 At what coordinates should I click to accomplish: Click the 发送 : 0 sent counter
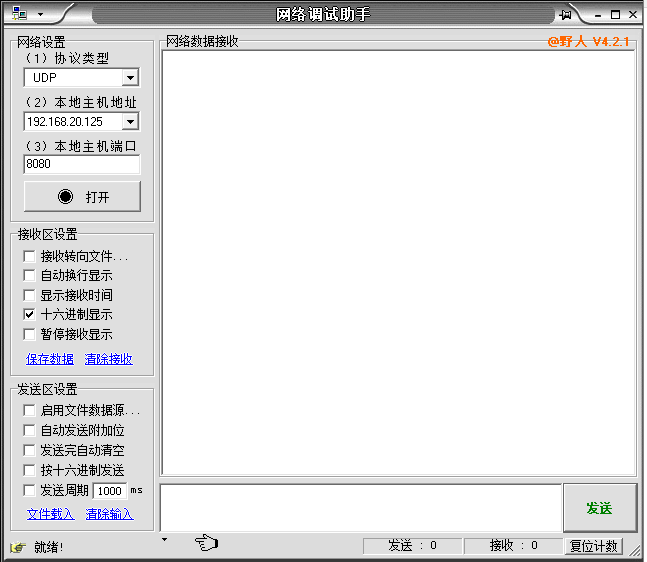pyautogui.click(x=412, y=546)
